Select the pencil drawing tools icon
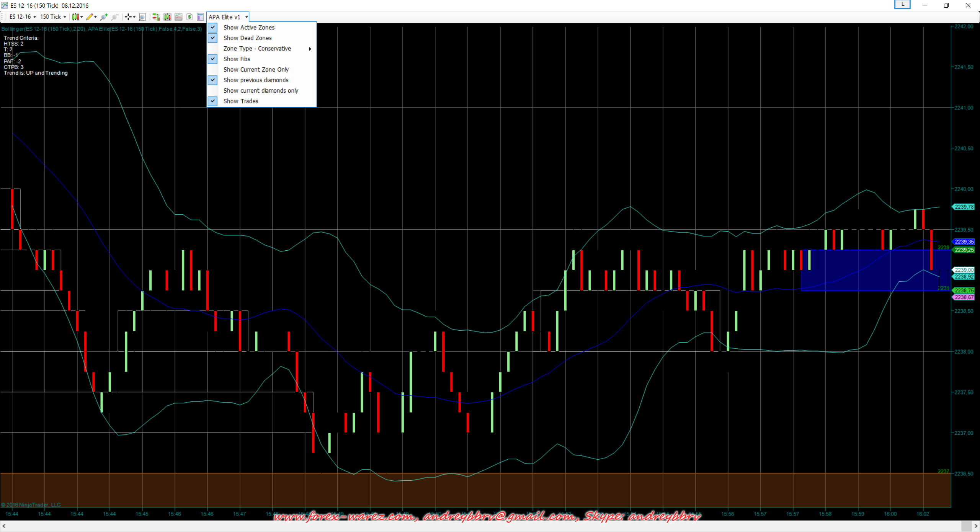This screenshot has width=980, height=532. tap(90, 17)
